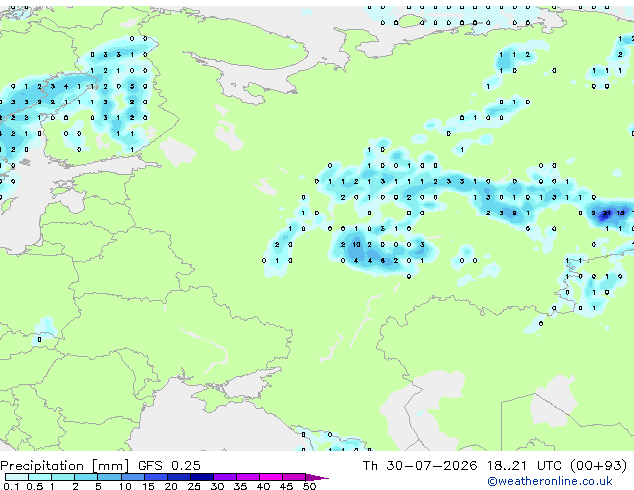Select the 30–35 mm purple legend color
This screenshot has width=634, height=490.
coord(225,477)
